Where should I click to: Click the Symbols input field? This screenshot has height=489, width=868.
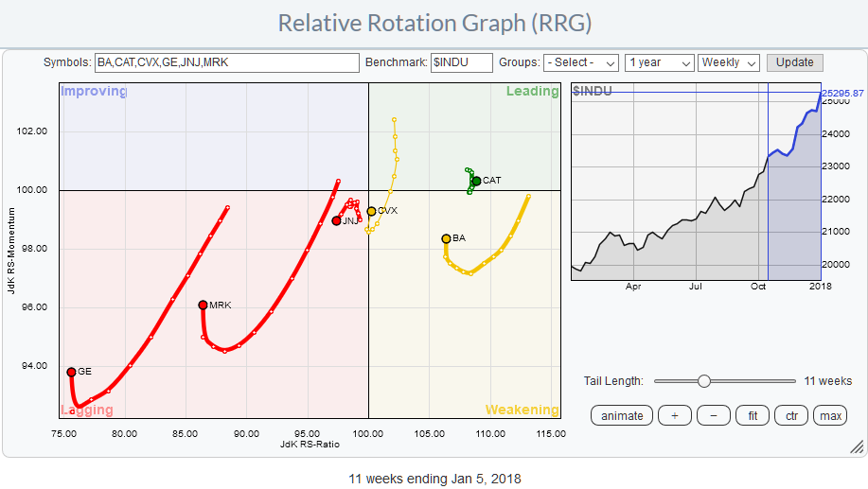(x=227, y=62)
